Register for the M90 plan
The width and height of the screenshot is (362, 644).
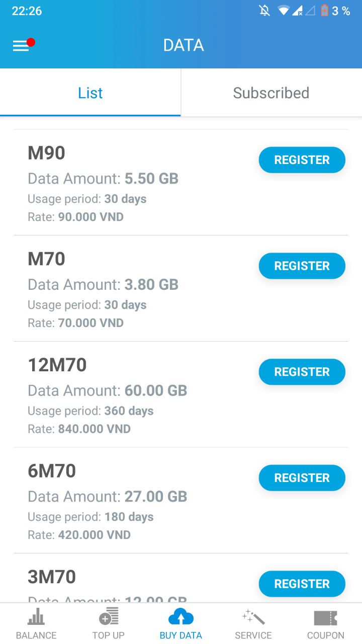[302, 160]
